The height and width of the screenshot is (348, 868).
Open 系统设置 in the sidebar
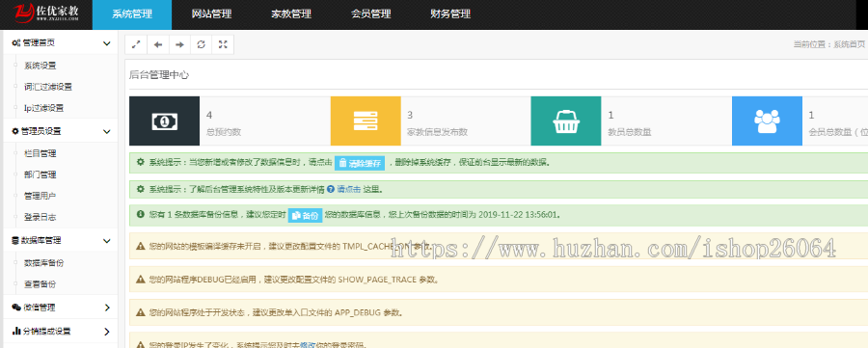[x=41, y=66]
